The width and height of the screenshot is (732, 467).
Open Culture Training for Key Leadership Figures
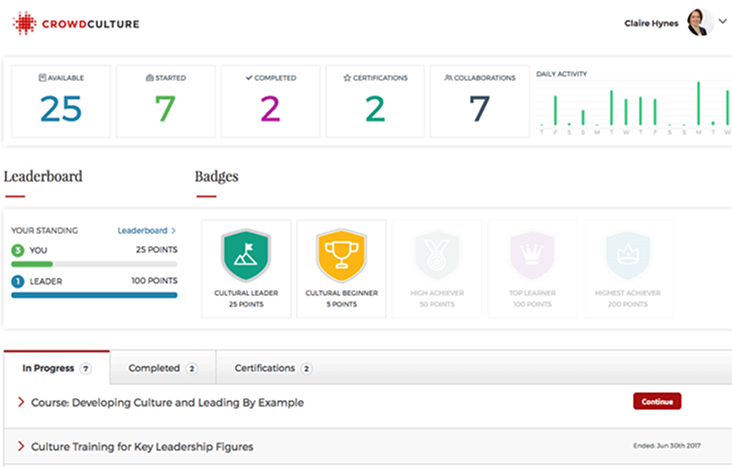click(x=142, y=446)
